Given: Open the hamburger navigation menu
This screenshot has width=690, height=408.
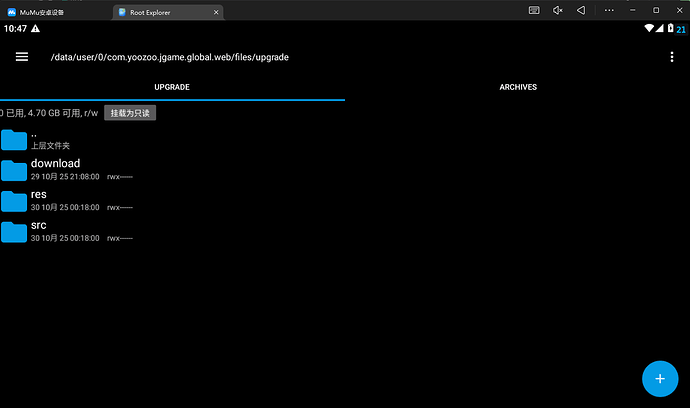Looking at the screenshot, I should 22,57.
